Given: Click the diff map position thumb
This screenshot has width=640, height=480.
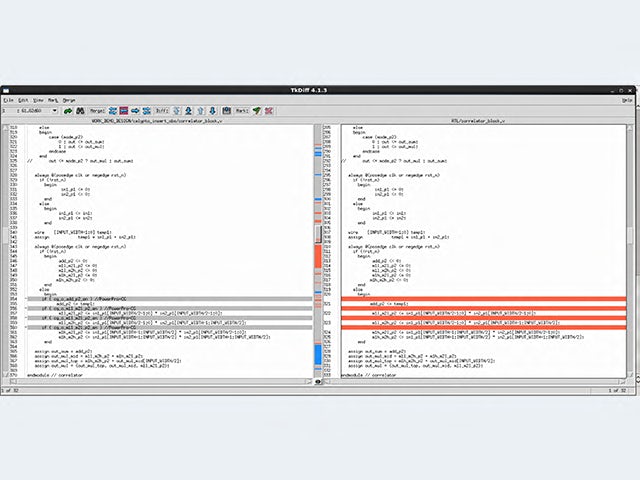Looking at the screenshot, I should (318, 234).
